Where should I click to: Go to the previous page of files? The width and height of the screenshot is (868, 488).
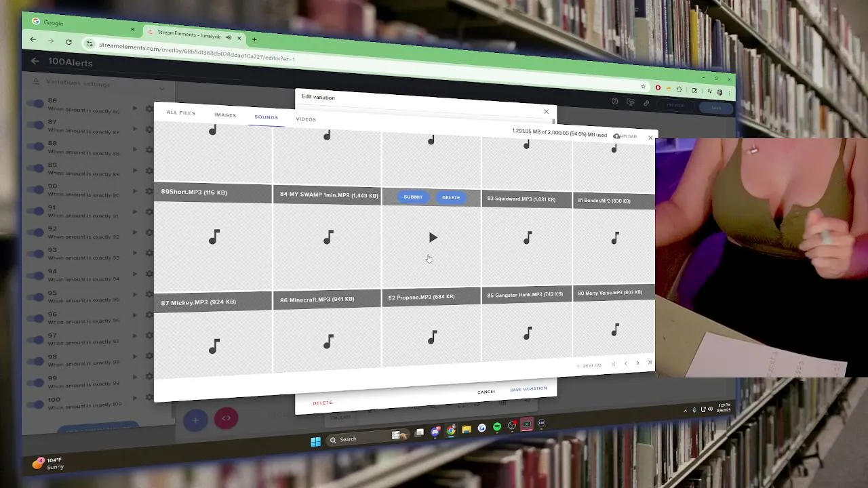(x=625, y=364)
